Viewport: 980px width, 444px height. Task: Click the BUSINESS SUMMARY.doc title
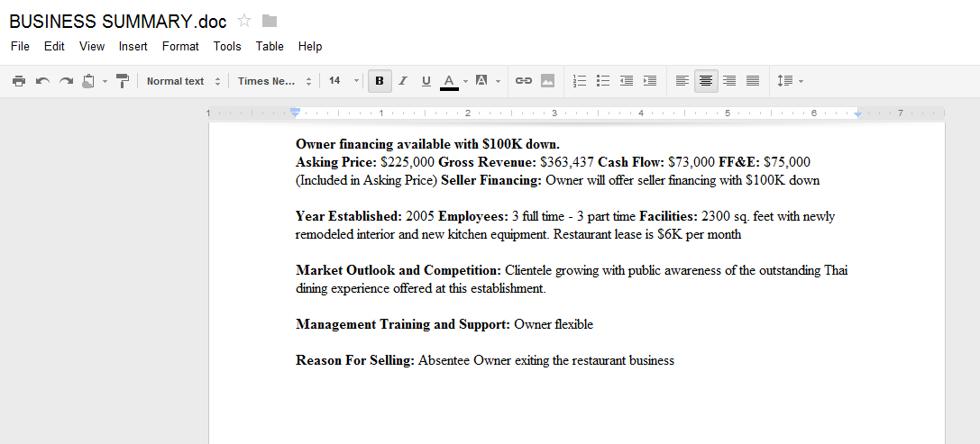(117, 22)
